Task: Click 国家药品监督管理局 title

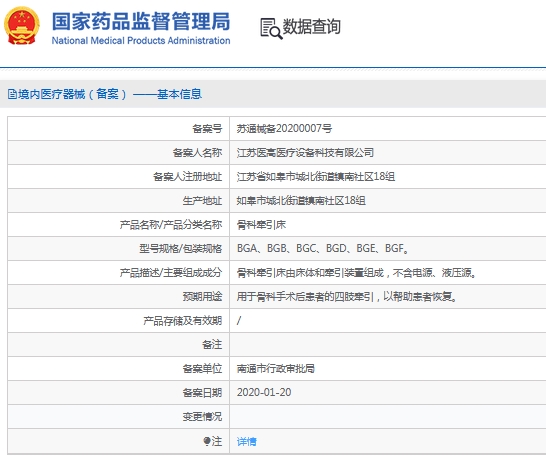Action: click(141, 21)
